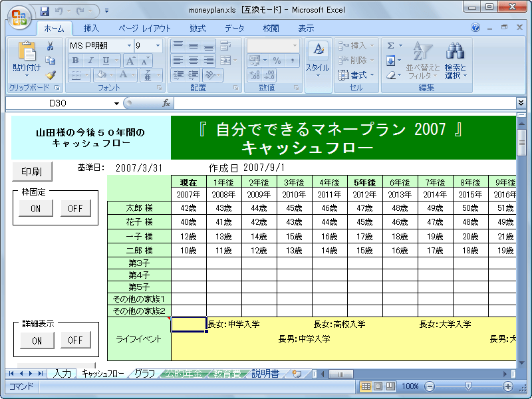
Task: Switch to the 入力 sheet tab
Action: coord(62,374)
